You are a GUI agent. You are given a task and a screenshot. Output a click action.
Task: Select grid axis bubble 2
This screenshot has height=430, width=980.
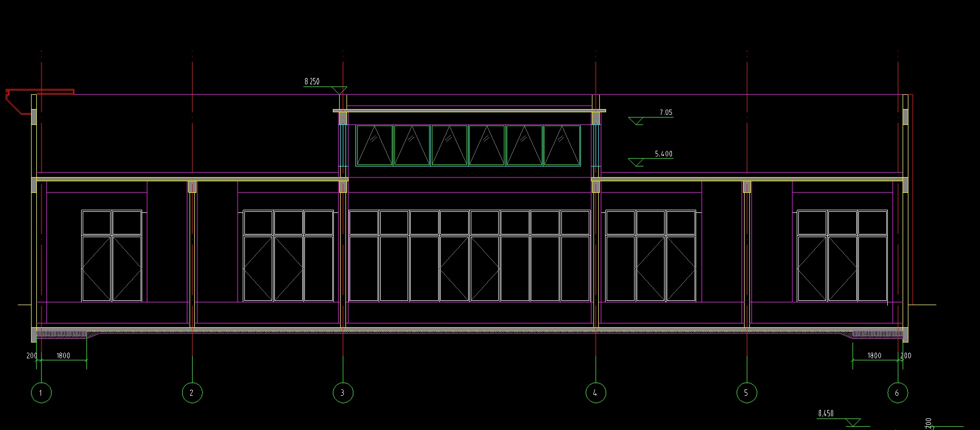192,393
